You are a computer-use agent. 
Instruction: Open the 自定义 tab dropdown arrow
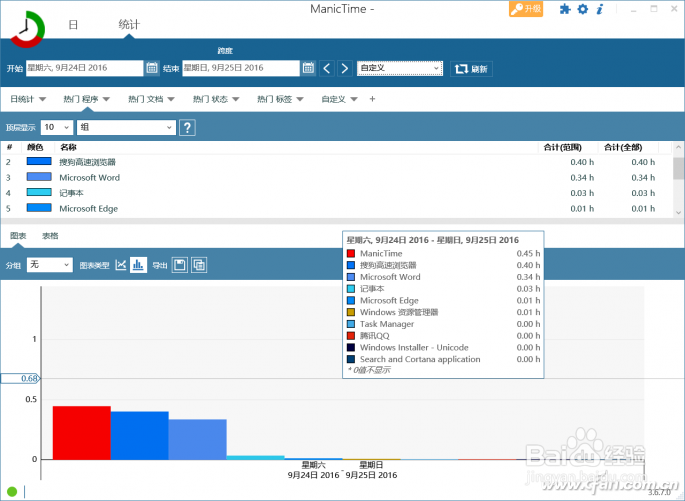point(354,99)
